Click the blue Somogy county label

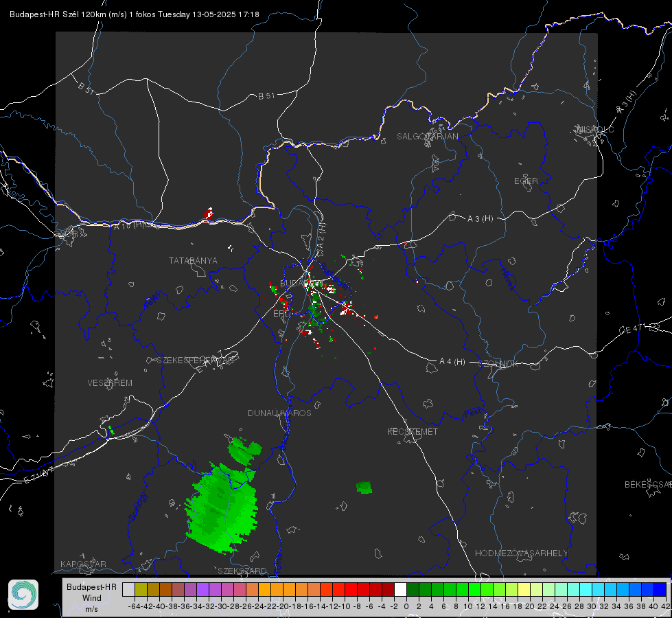pyautogui.click(x=138, y=507)
